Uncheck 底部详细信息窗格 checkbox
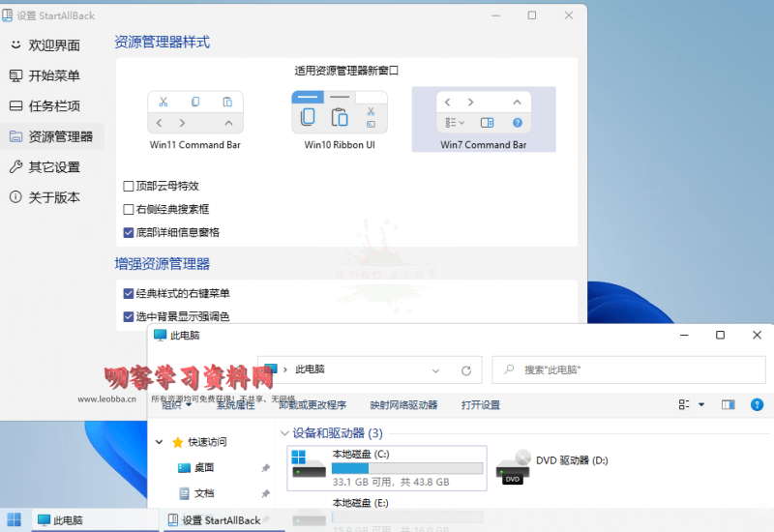774x532 pixels. 129,232
